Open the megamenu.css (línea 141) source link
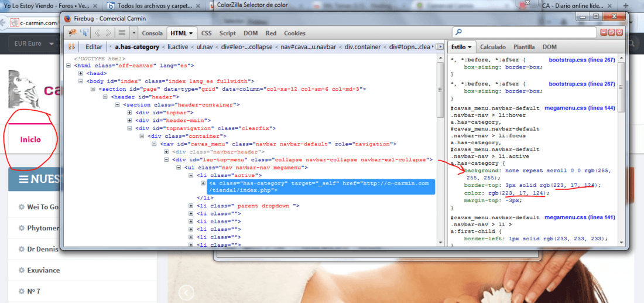Screen dimensions: 644x303 click(x=580, y=217)
